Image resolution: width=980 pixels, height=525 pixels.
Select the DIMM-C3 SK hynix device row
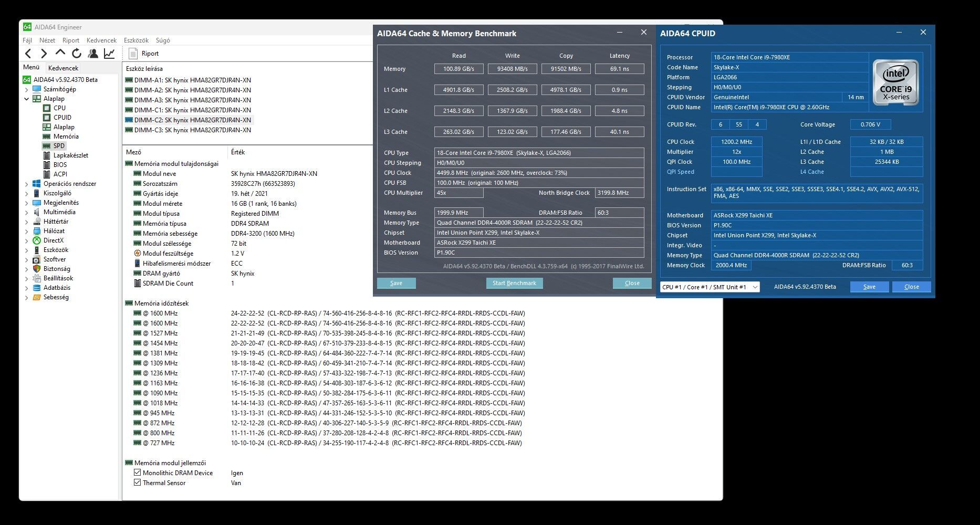click(x=189, y=130)
